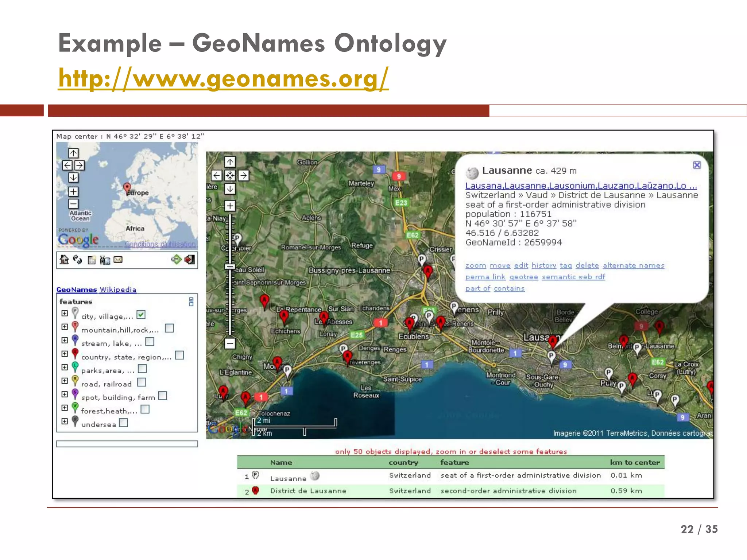This screenshot has width=747, height=560.
Task: Click the refresh arrows icon
Action: pos(77,260)
